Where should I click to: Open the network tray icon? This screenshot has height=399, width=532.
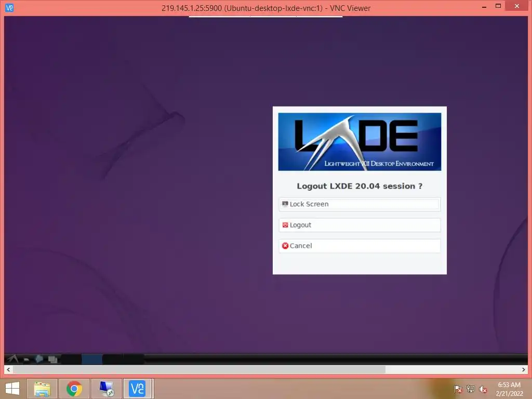pos(471,389)
